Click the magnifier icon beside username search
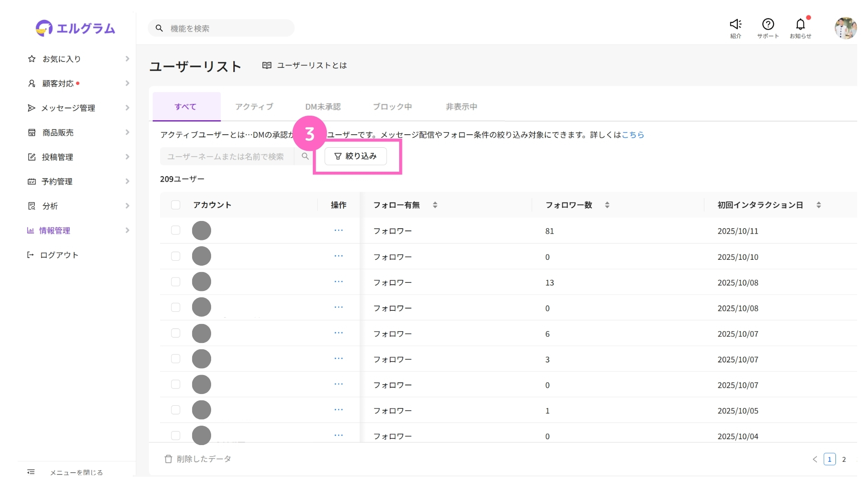868x488 pixels. (305, 156)
